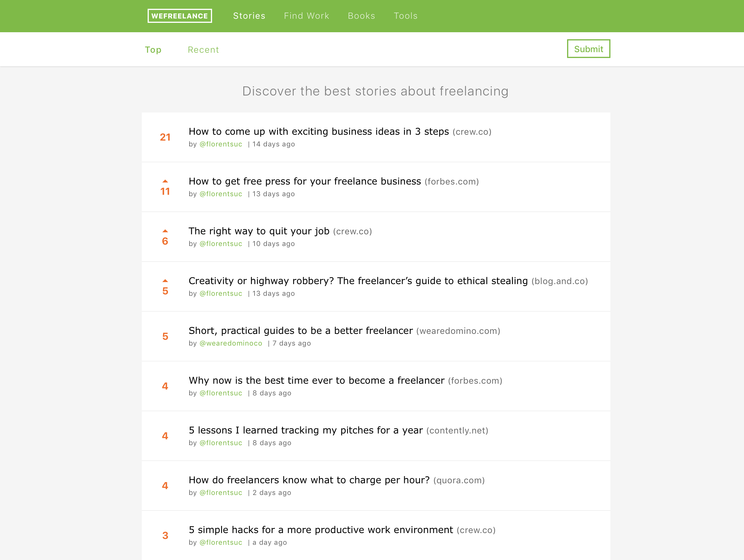Read '5 lessons I learned tracking my pitches'
This screenshot has width=744, height=560.
click(x=306, y=430)
